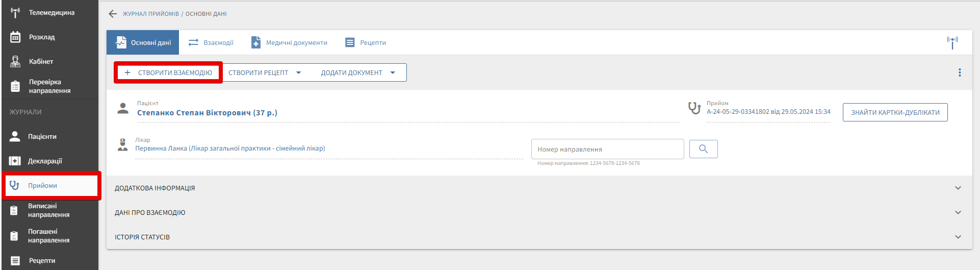980x270 pixels.
Task: Switch to the Взаємодії tab
Action: click(x=211, y=43)
